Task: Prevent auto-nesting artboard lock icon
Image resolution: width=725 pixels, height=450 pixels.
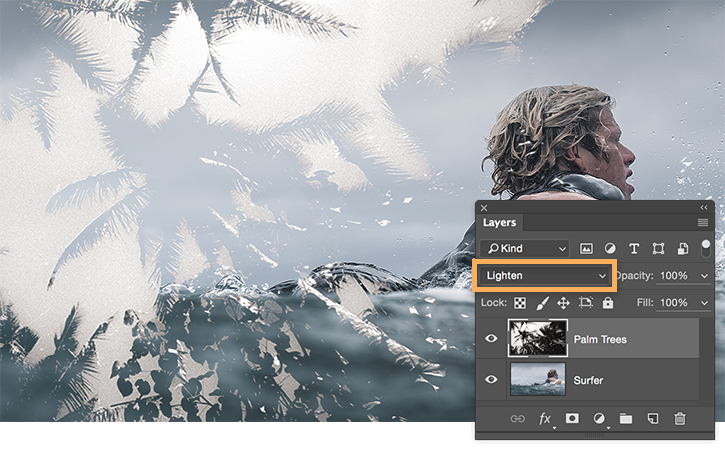Action: coord(585,303)
